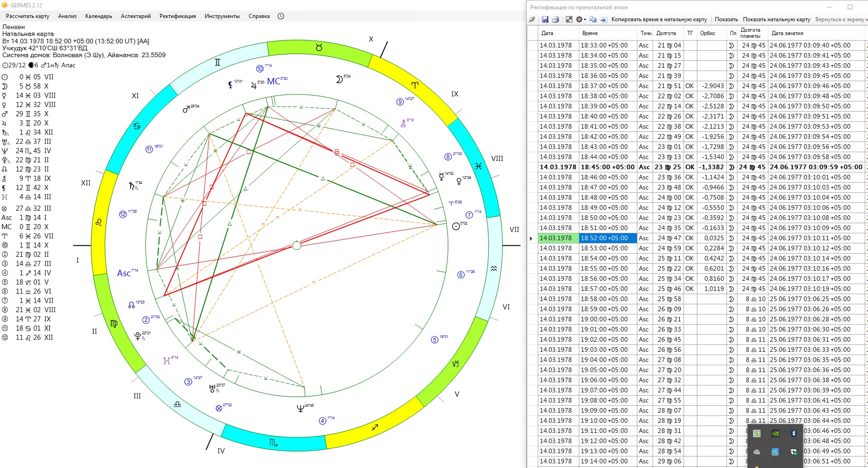Screen dimensions: 868x468
Task: Click Копировать время в натальную карту
Action: (659, 19)
